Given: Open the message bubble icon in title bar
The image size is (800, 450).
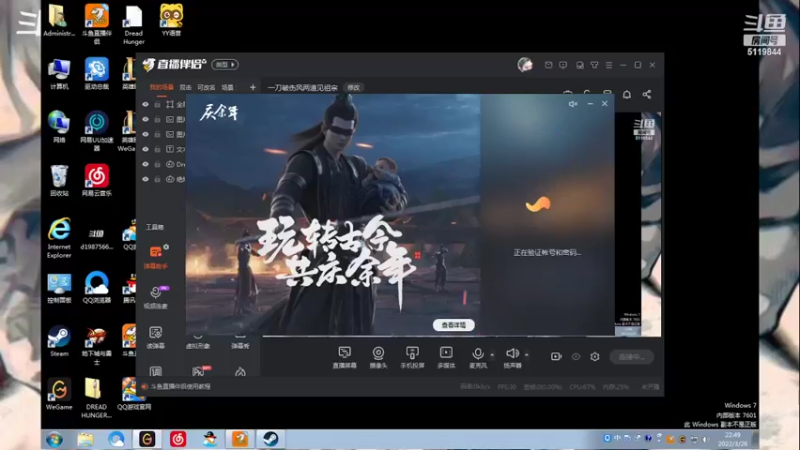Looking at the screenshot, I should (x=563, y=65).
